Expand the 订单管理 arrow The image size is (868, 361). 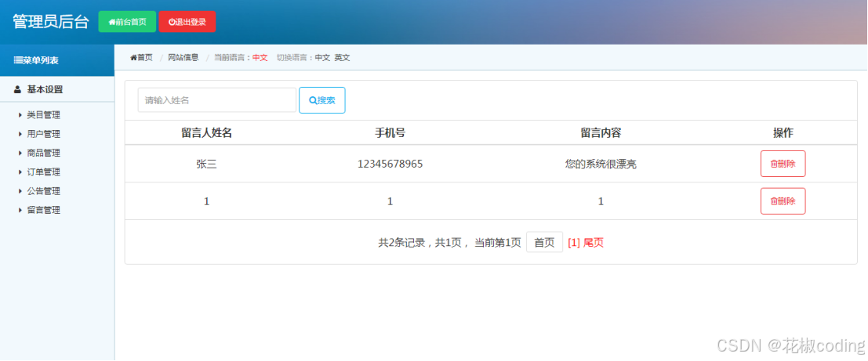tap(20, 172)
